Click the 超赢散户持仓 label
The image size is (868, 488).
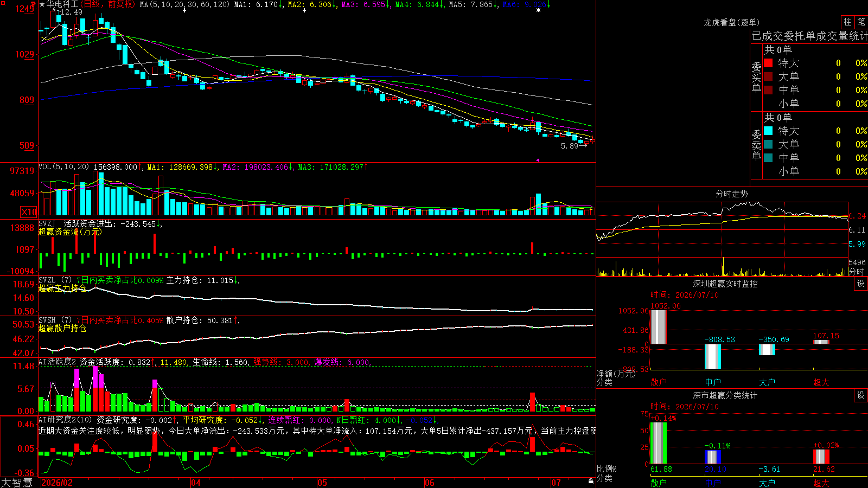(x=62, y=328)
